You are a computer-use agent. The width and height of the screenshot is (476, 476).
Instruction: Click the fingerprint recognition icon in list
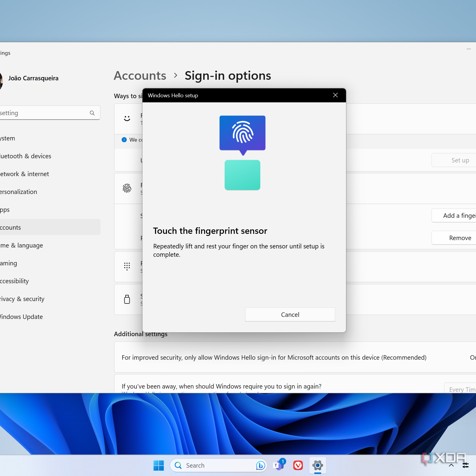pyautogui.click(x=127, y=188)
